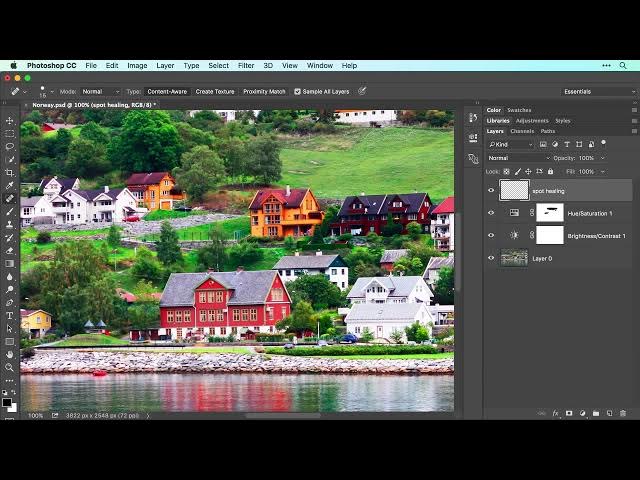
Task: Select the Move tool
Action: pyautogui.click(x=10, y=121)
